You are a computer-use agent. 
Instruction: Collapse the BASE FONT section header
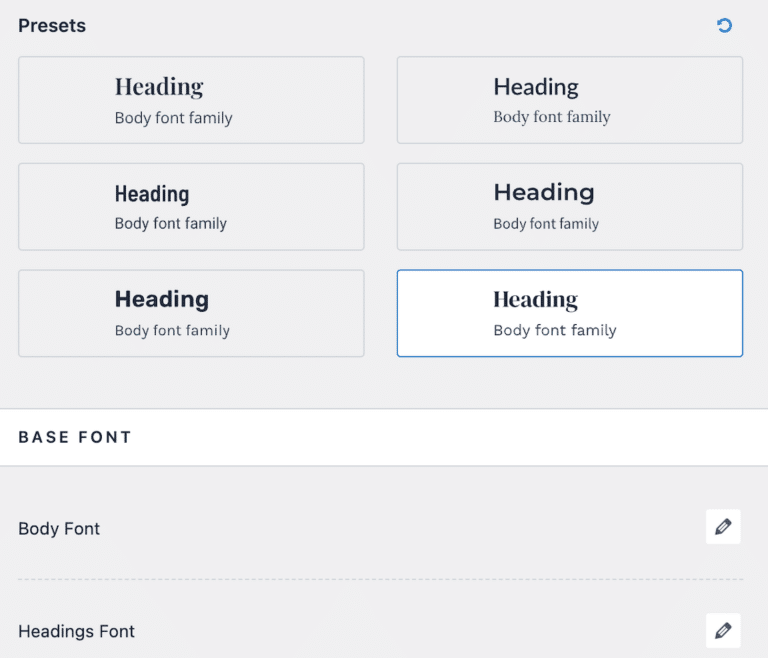pyautogui.click(x=384, y=437)
